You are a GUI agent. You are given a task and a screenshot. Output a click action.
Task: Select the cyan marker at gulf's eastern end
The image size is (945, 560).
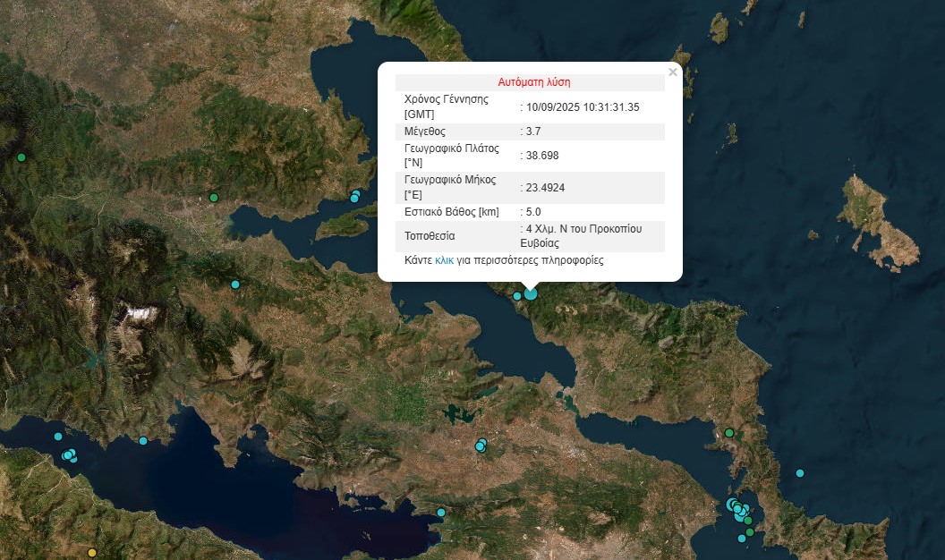coord(441,513)
